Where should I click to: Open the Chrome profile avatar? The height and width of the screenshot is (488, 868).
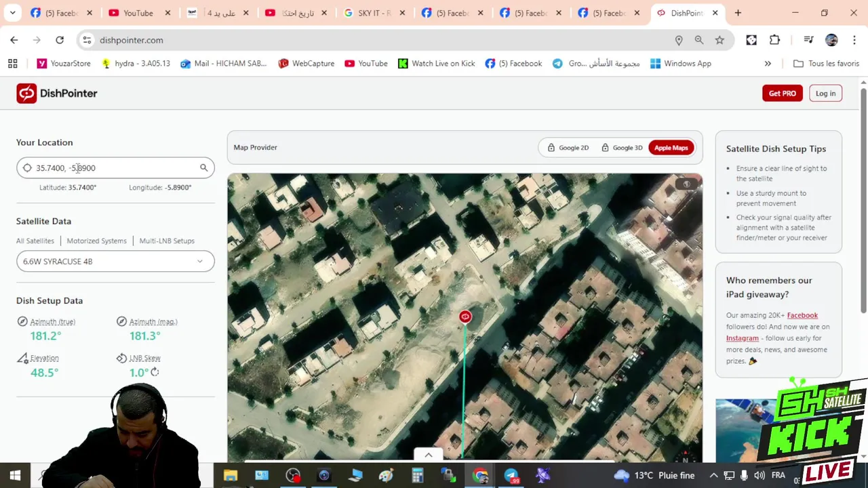(x=831, y=40)
